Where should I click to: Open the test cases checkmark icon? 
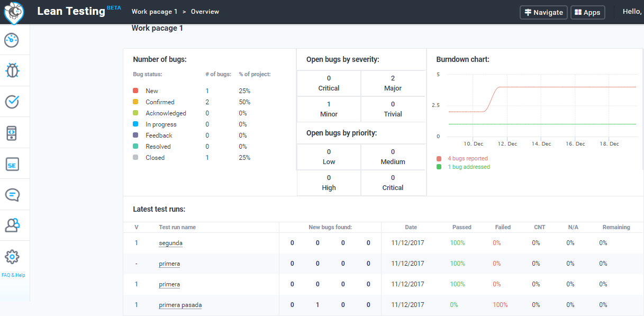click(12, 102)
